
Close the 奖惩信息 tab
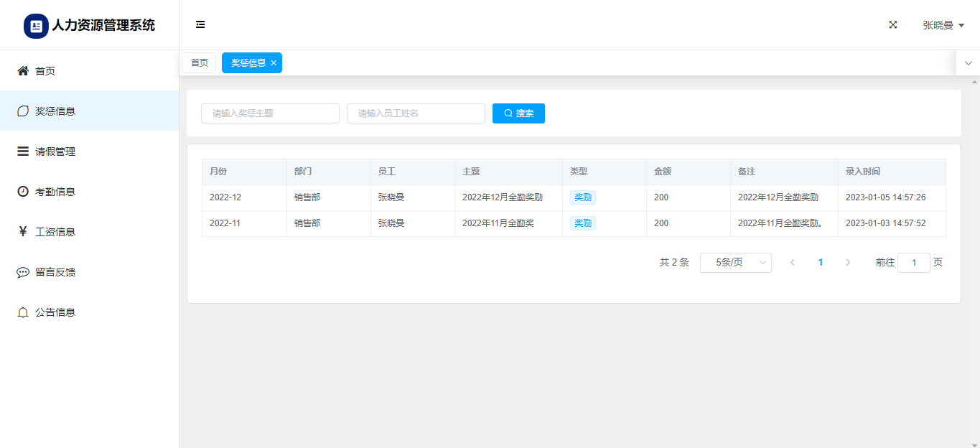[x=274, y=63]
